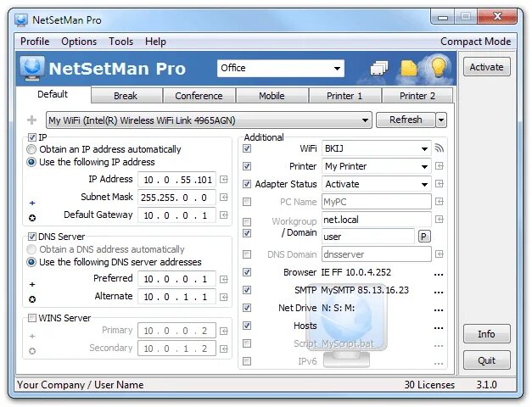Select Obtain an IP address automatically

(31, 149)
